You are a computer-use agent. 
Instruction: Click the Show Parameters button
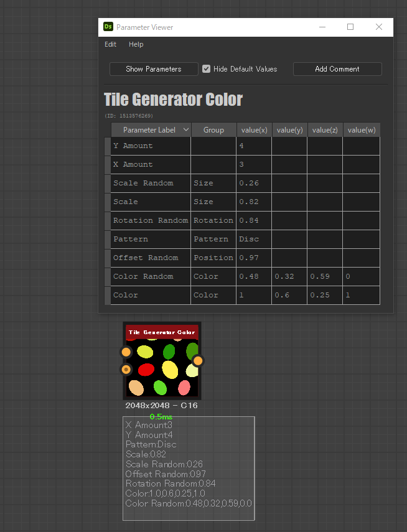click(154, 69)
